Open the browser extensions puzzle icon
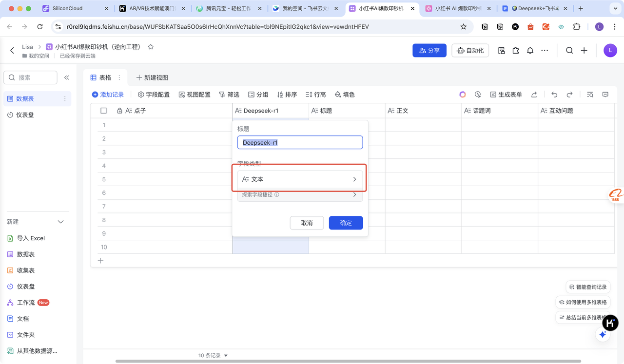 click(x=577, y=27)
